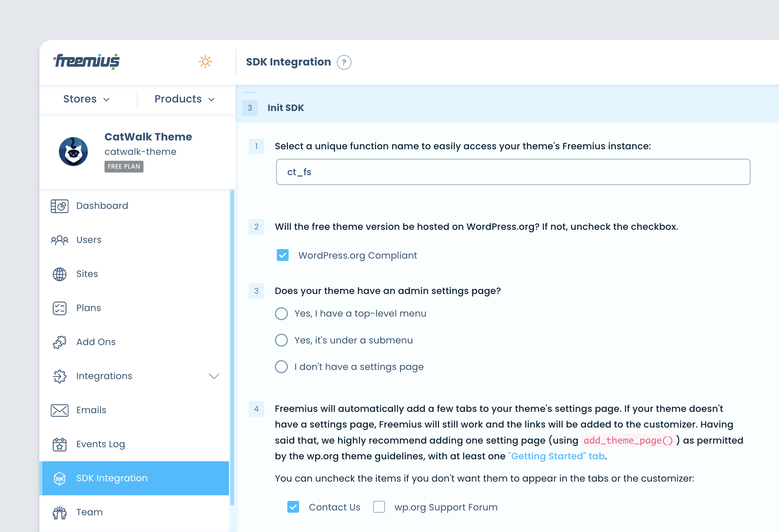Click the Add Ons icon in sidebar
Viewport: 779px width, 532px height.
coord(60,342)
